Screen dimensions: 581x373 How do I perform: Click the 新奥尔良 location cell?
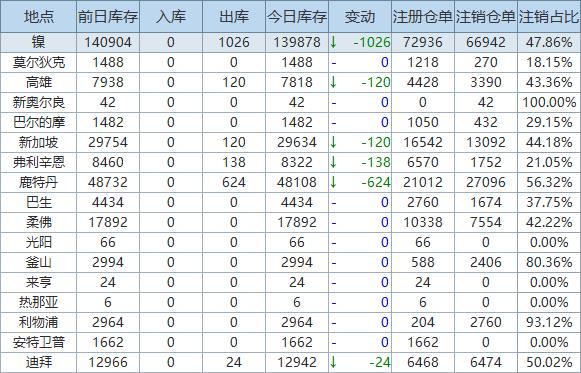[39, 102]
